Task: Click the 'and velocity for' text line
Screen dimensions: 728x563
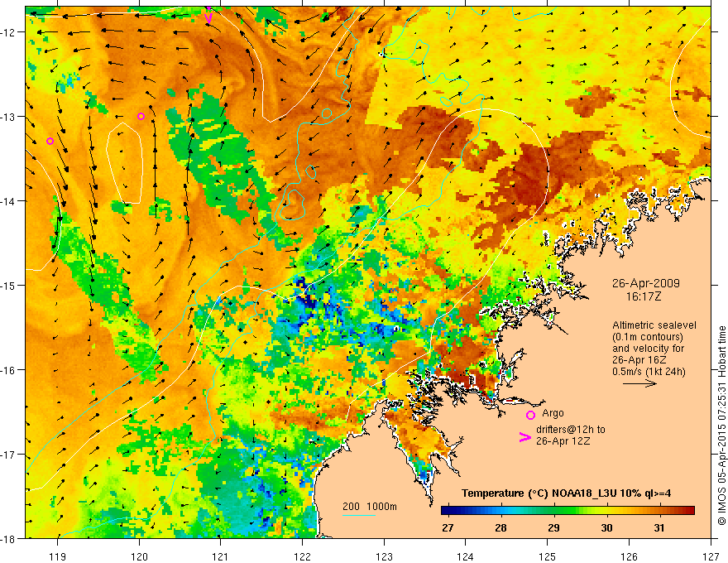Action: click(648, 349)
